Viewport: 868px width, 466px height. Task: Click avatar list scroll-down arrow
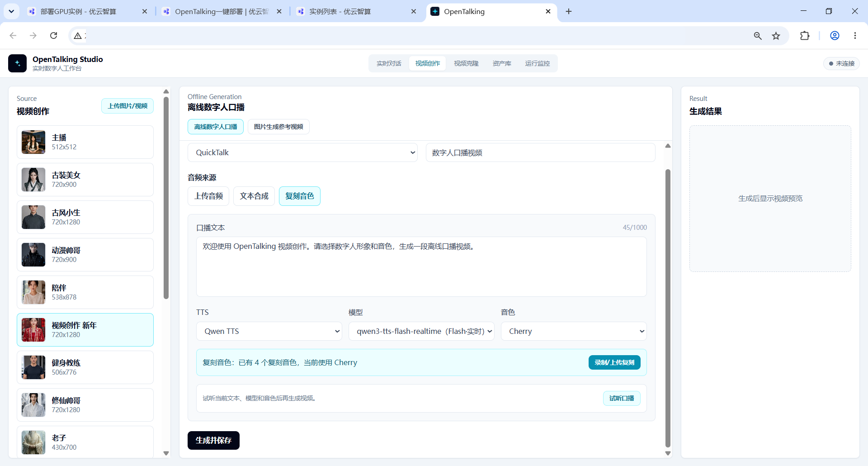click(x=166, y=453)
